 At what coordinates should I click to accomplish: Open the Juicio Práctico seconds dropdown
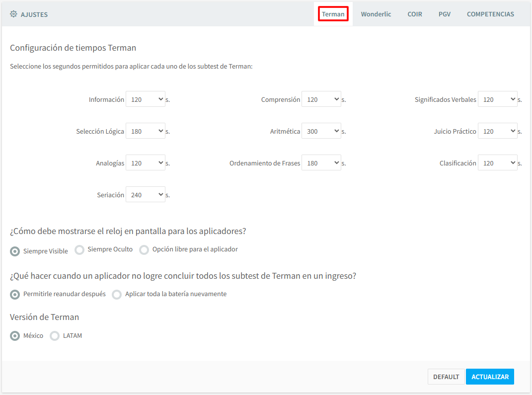coord(497,131)
